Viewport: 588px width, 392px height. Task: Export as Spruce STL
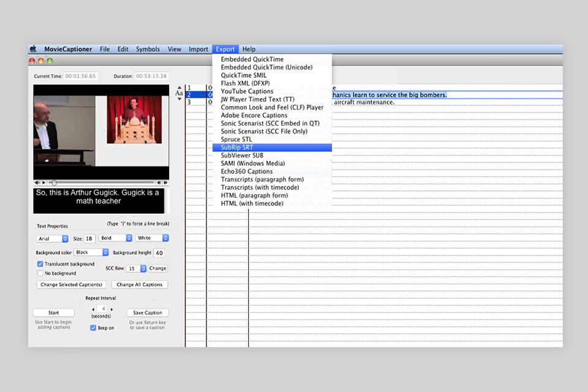(x=272, y=139)
